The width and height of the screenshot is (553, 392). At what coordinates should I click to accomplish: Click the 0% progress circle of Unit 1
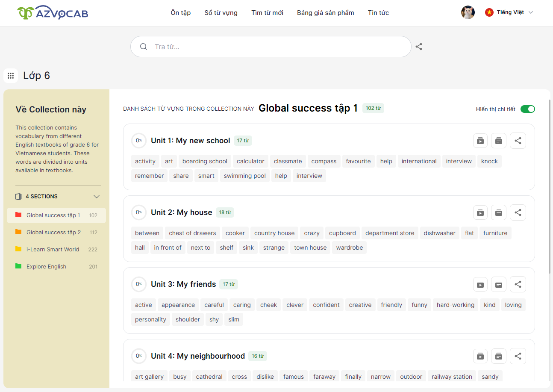pos(139,141)
